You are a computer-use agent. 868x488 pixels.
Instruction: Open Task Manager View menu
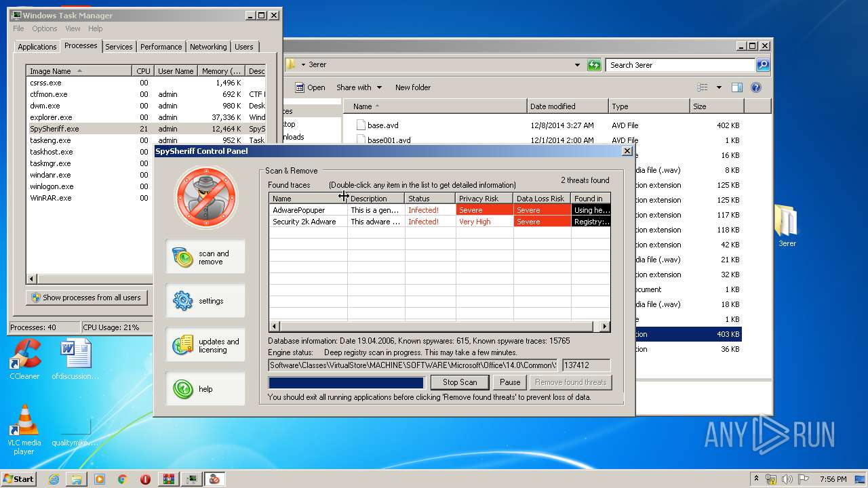73,28
